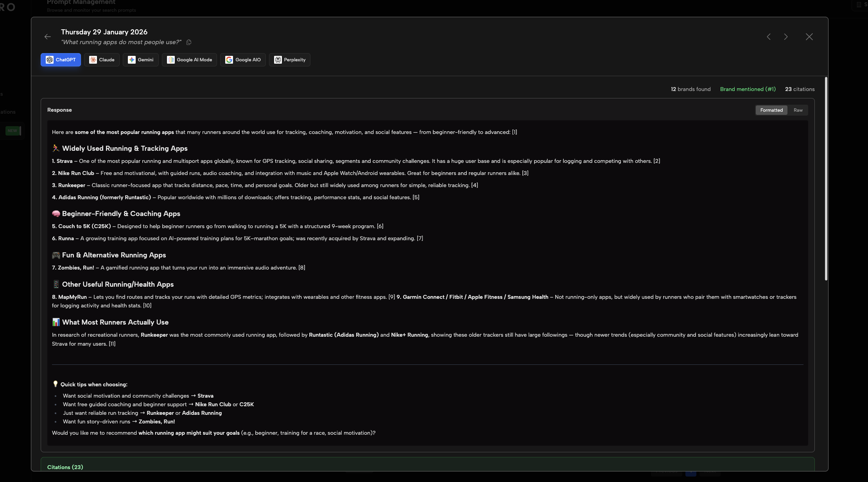Expand the Citations (23) section

[65, 467]
